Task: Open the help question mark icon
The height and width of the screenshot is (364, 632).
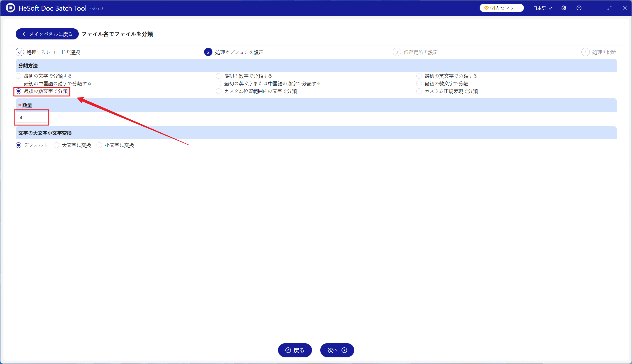Action: 579,8
